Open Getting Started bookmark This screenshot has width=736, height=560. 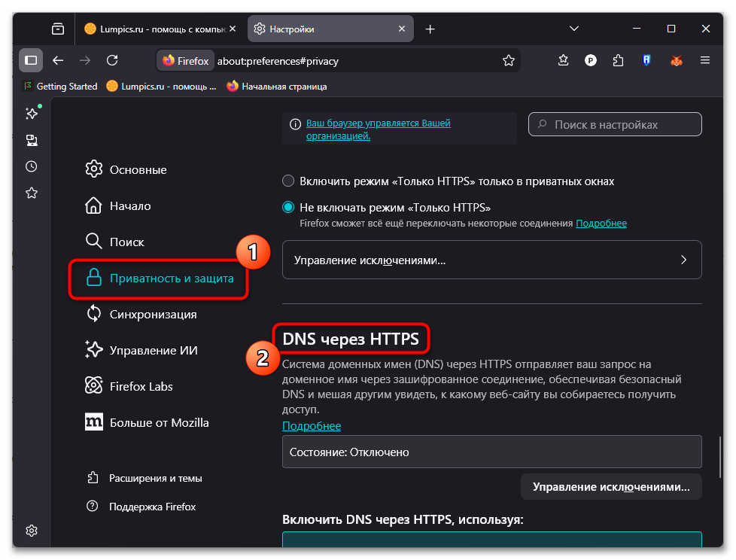60,87
